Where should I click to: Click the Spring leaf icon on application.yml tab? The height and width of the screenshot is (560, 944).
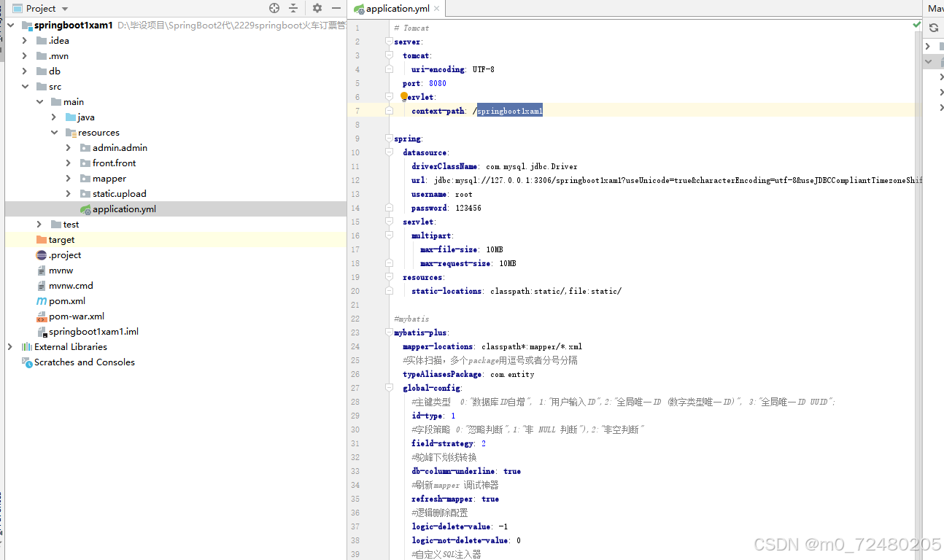[x=358, y=9]
